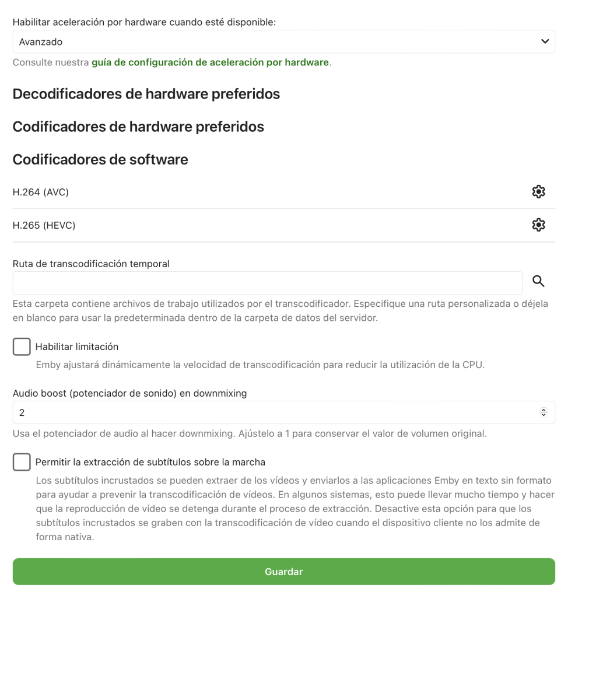Enable the 'Habilitar limitación' checkbox
Image resolution: width=610 pixels, height=700 pixels.
(22, 346)
